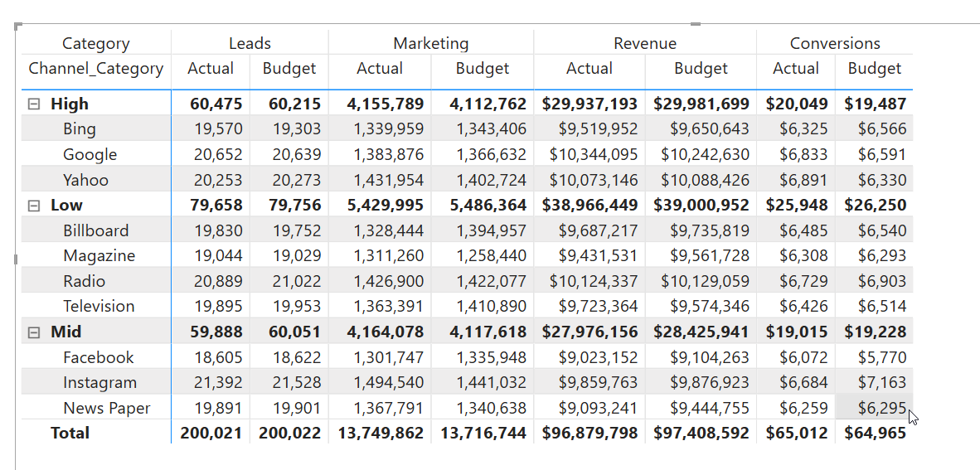Click Low Revenue Budget value $39,000,952
Image resolution: width=980 pixels, height=470 pixels.
pos(701,205)
